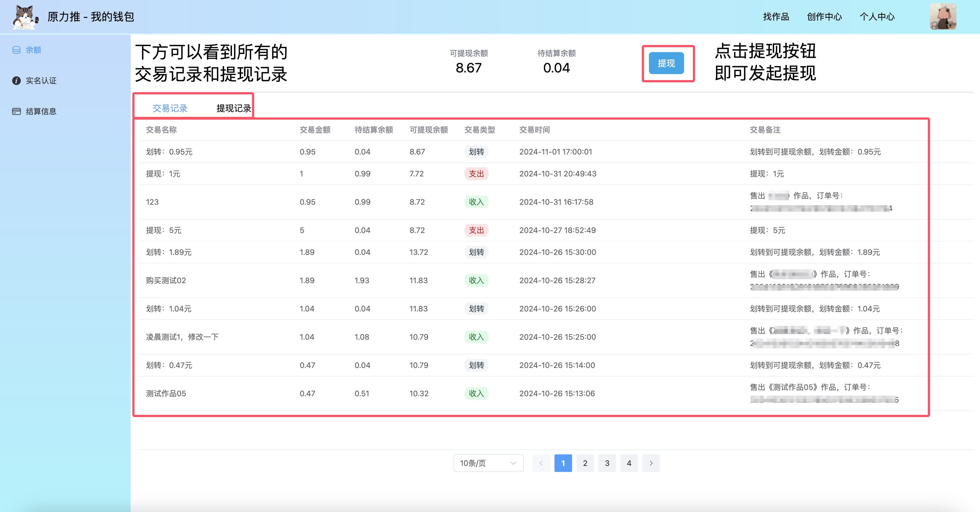Click the time 2024-10-26 15:28:27
This screenshot has height=512, width=980.
pyautogui.click(x=557, y=280)
